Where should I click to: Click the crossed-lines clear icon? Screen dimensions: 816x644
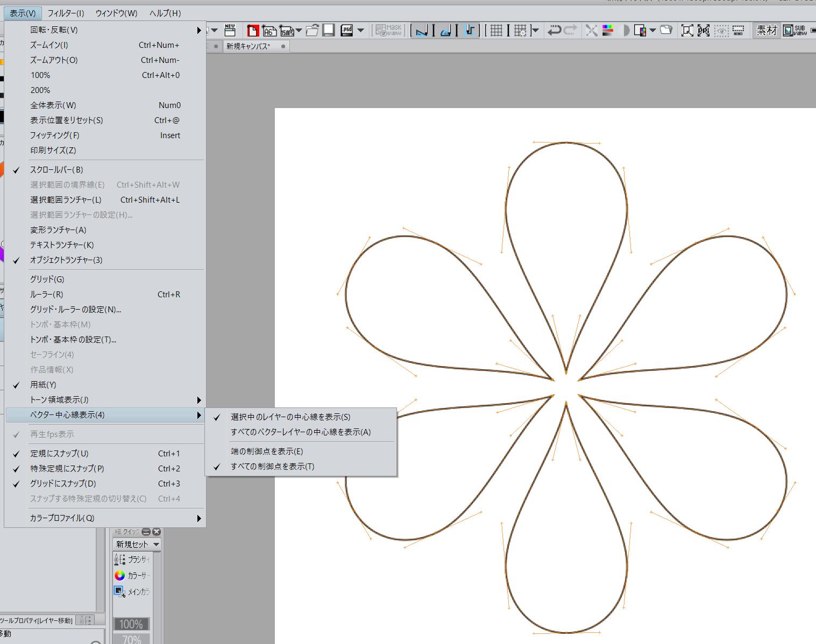[x=592, y=31]
